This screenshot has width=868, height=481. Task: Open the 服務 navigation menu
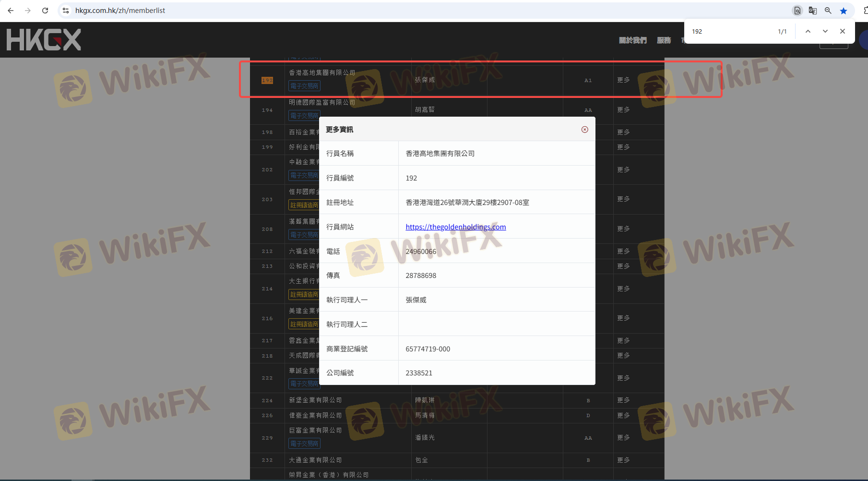pyautogui.click(x=664, y=40)
